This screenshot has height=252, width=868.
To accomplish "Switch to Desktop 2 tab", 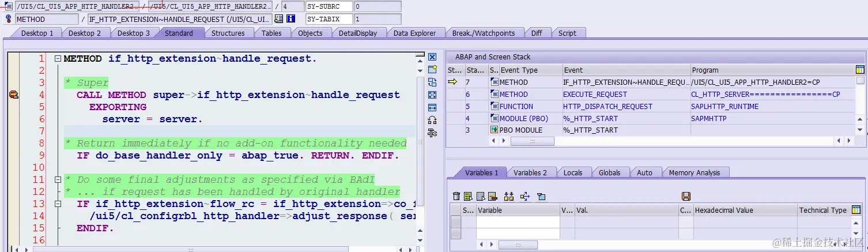I will point(85,33).
